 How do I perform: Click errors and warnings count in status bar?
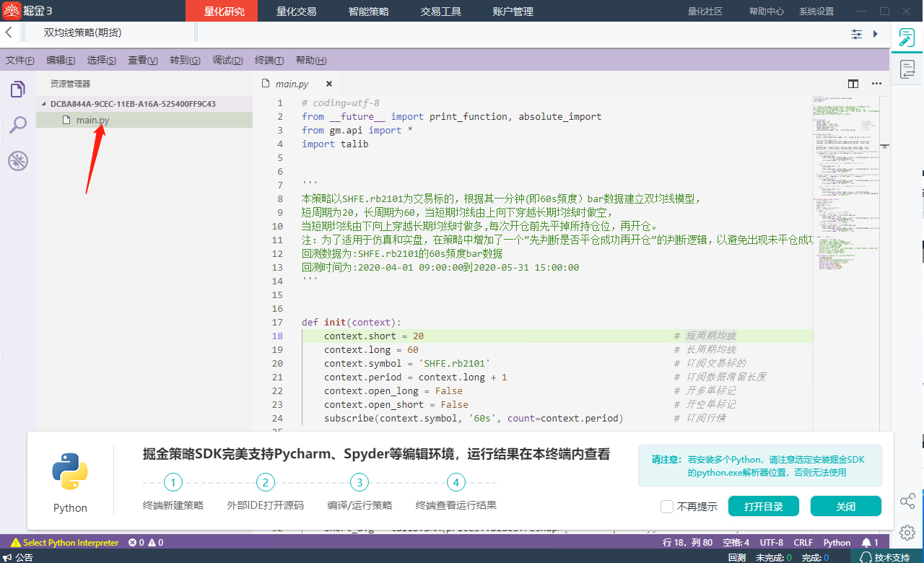coord(146,542)
